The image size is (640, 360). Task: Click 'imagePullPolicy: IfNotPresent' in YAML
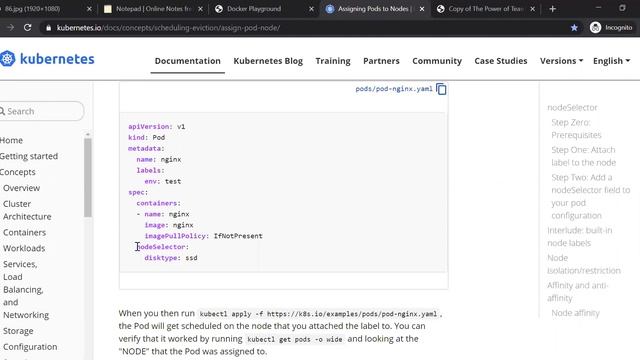(x=203, y=236)
